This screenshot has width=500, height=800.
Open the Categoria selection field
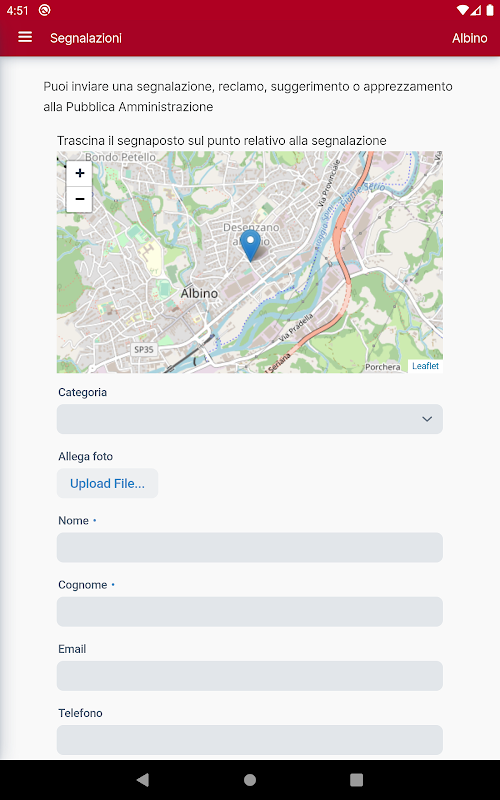click(249, 419)
